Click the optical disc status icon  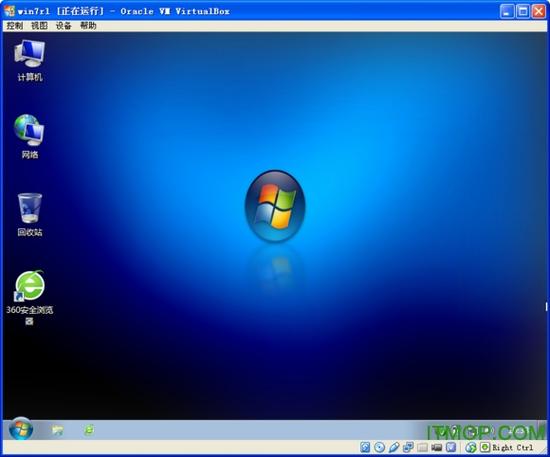click(379, 447)
